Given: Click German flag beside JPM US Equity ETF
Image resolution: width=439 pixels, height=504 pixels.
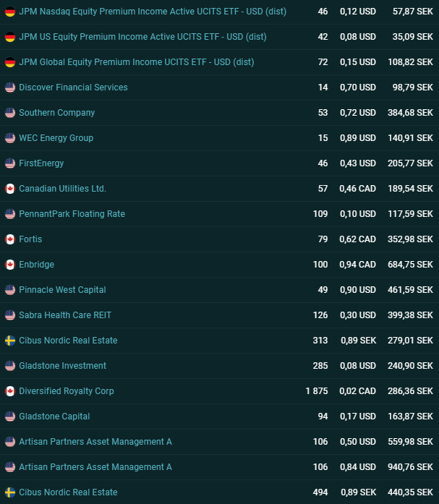Looking at the screenshot, I should (10, 37).
